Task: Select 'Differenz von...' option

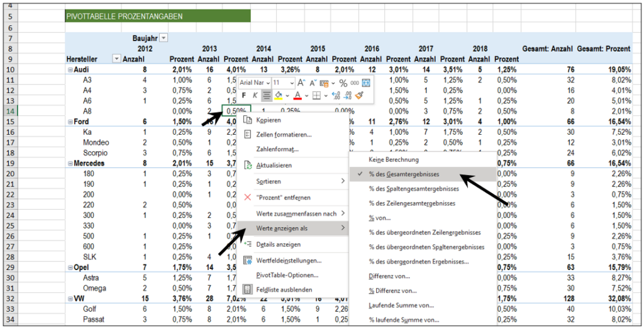Action: point(423,276)
